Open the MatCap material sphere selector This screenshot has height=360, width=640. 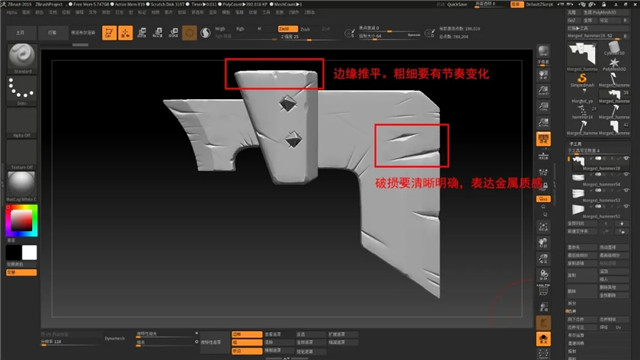click(x=22, y=187)
